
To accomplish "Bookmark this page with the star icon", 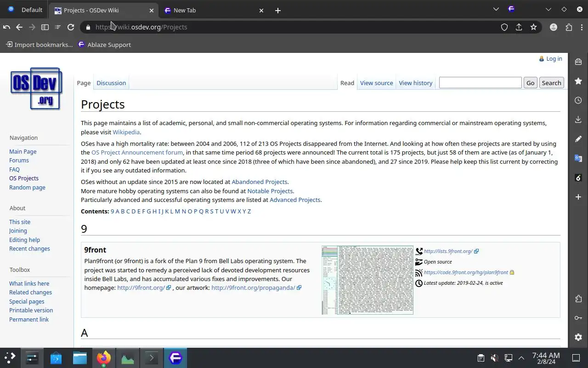I will click(533, 27).
